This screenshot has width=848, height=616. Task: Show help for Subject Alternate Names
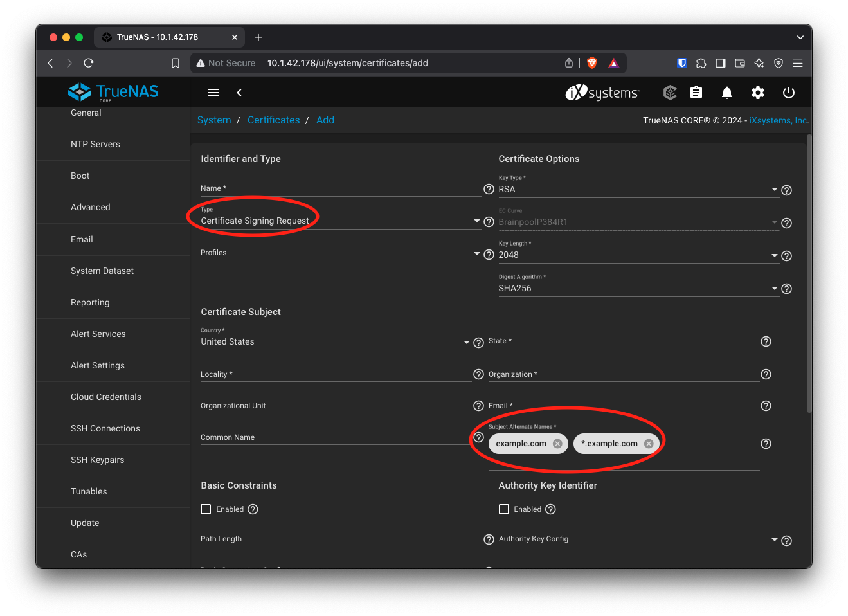point(766,444)
